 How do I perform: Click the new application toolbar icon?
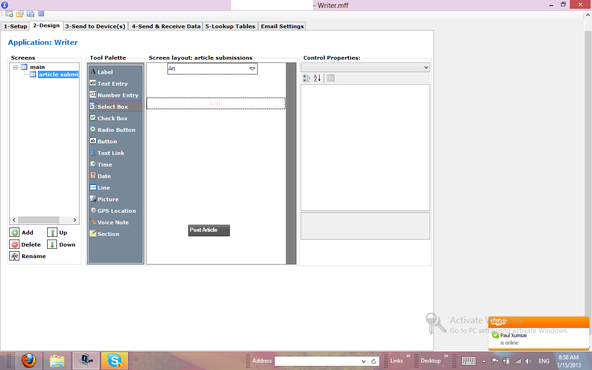click(9, 14)
